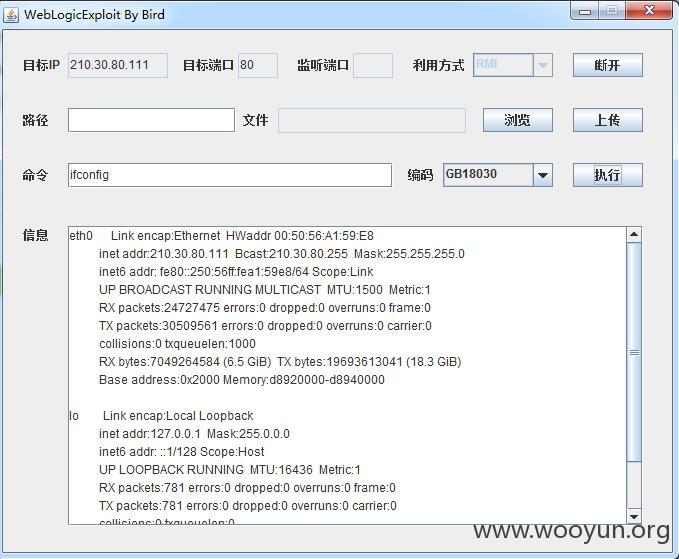Click the 文件 file path field
Image resolution: width=679 pixels, height=559 pixels.
click(372, 120)
